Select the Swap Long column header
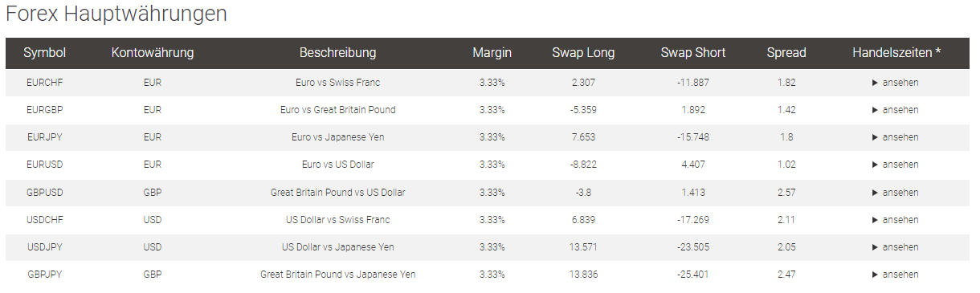Screen dimensions: 980x293 pos(583,53)
